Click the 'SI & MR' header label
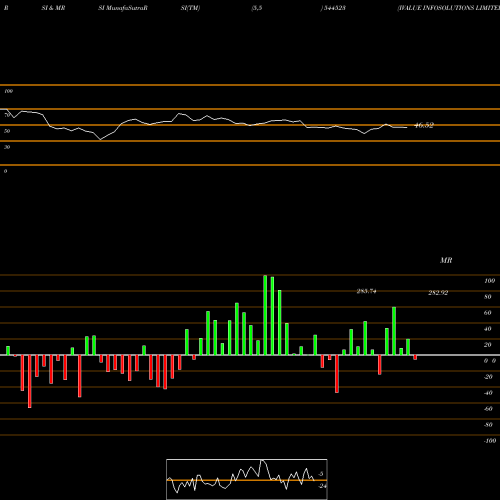Image resolution: width=500 pixels, height=500 pixels. 53,8
